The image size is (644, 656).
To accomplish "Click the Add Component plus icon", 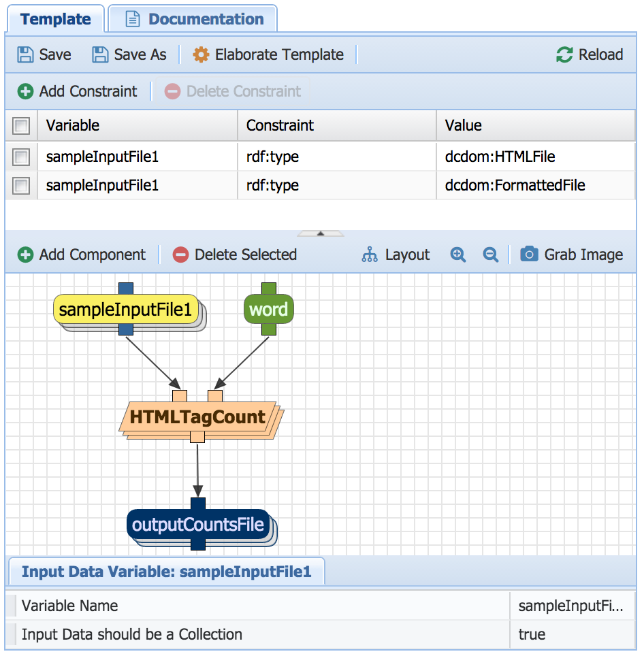I will click(25, 255).
